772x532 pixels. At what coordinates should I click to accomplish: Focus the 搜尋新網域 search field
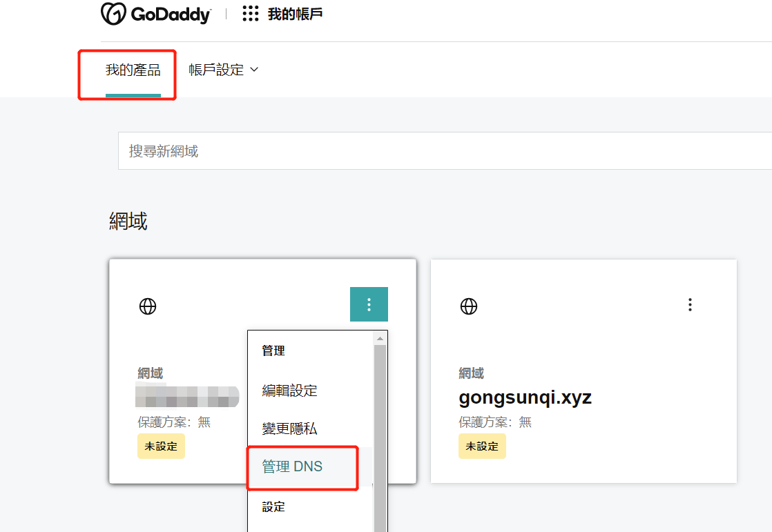(x=445, y=150)
